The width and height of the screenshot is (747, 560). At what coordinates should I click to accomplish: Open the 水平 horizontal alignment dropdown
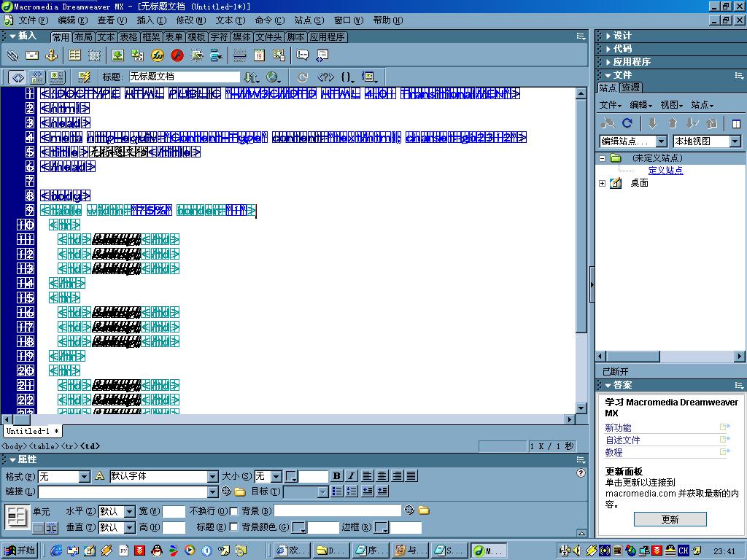(x=130, y=511)
